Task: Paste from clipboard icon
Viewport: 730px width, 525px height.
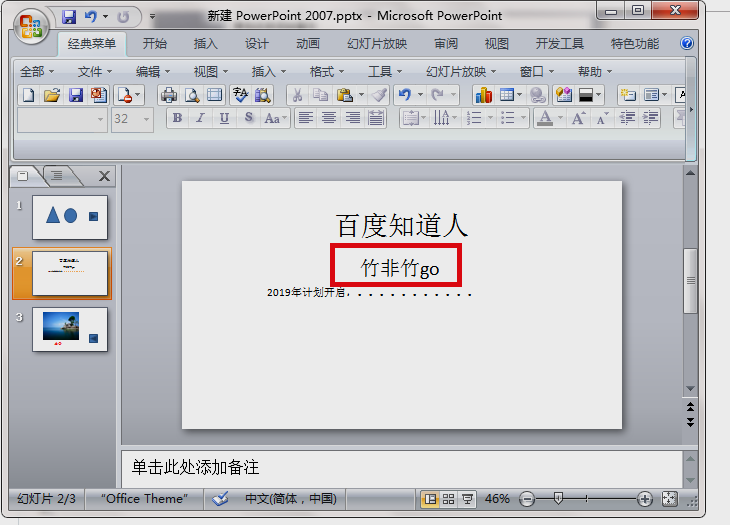Action: tap(345, 95)
